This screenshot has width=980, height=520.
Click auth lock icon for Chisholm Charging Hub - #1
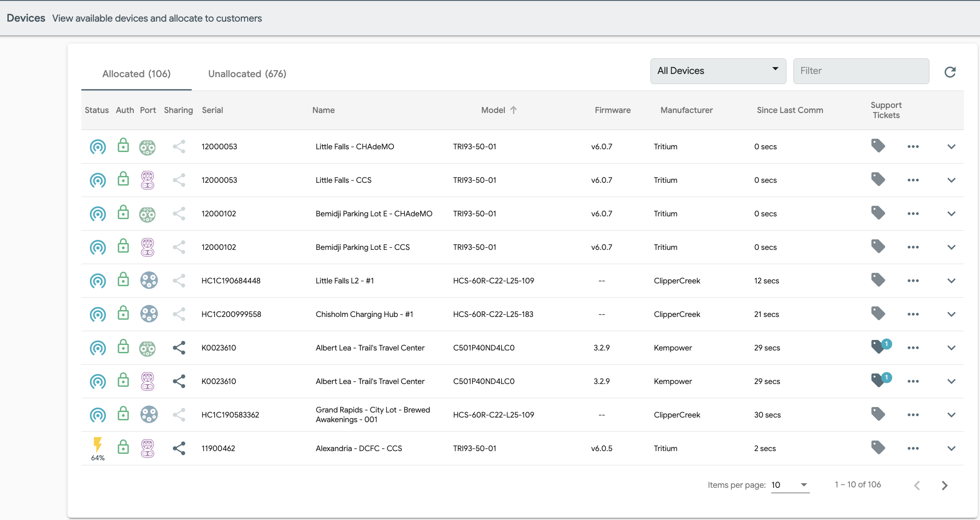tap(123, 313)
